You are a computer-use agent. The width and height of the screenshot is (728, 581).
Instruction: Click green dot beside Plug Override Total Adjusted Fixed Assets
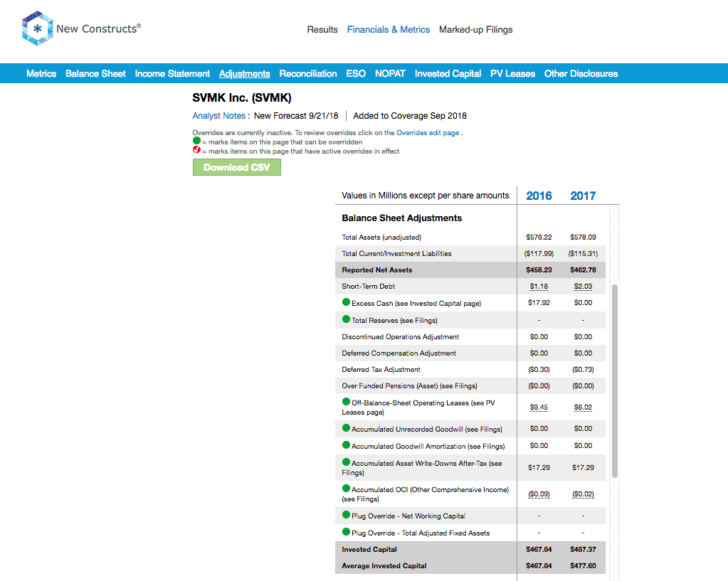tap(346, 532)
